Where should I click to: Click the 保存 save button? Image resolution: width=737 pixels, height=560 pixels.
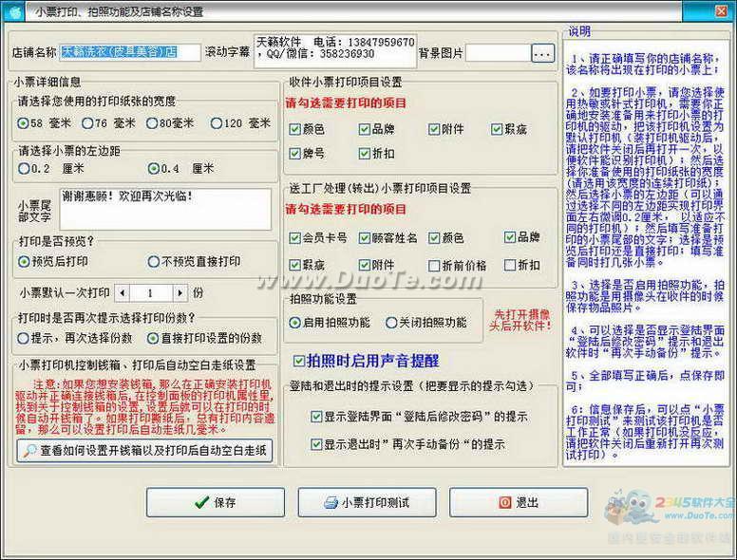tap(216, 502)
